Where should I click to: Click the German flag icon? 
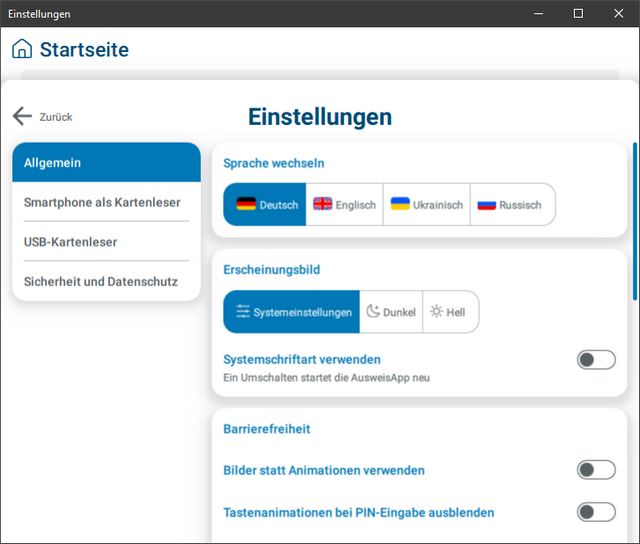point(246,204)
